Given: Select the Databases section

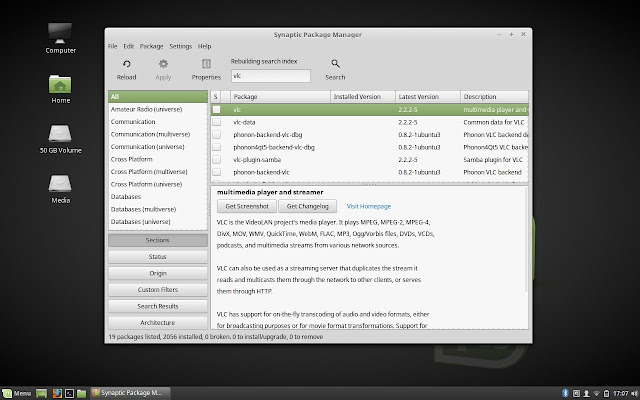Looking at the screenshot, I should tap(158, 197).
